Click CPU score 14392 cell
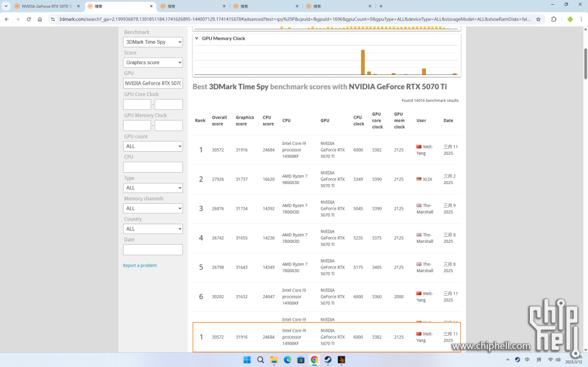This screenshot has width=588, height=367. point(269,209)
